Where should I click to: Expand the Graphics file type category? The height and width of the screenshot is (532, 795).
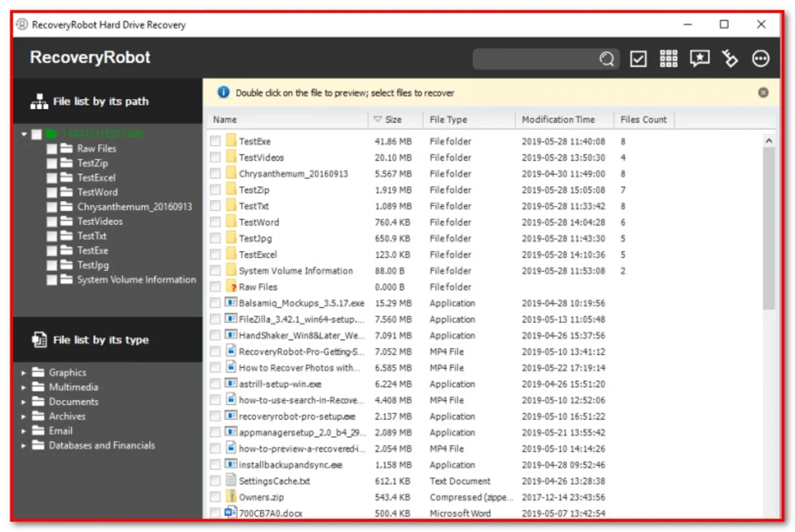coord(23,373)
